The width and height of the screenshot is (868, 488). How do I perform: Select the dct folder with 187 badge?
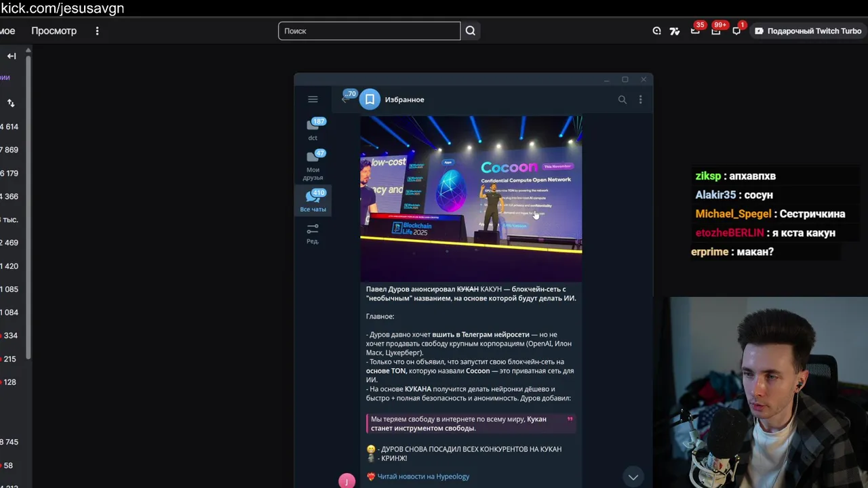(x=313, y=129)
